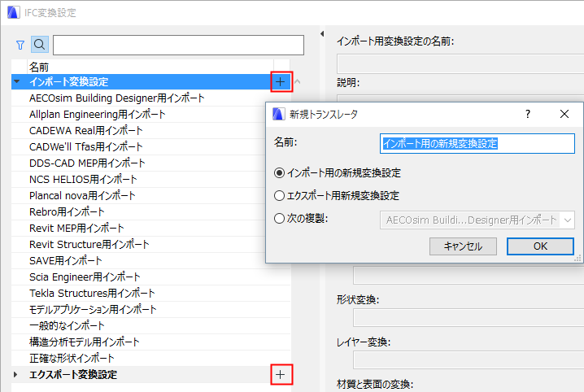Select Scia Engineer用インポート
Image resolution: width=584 pixels, height=392 pixels.
point(150,277)
